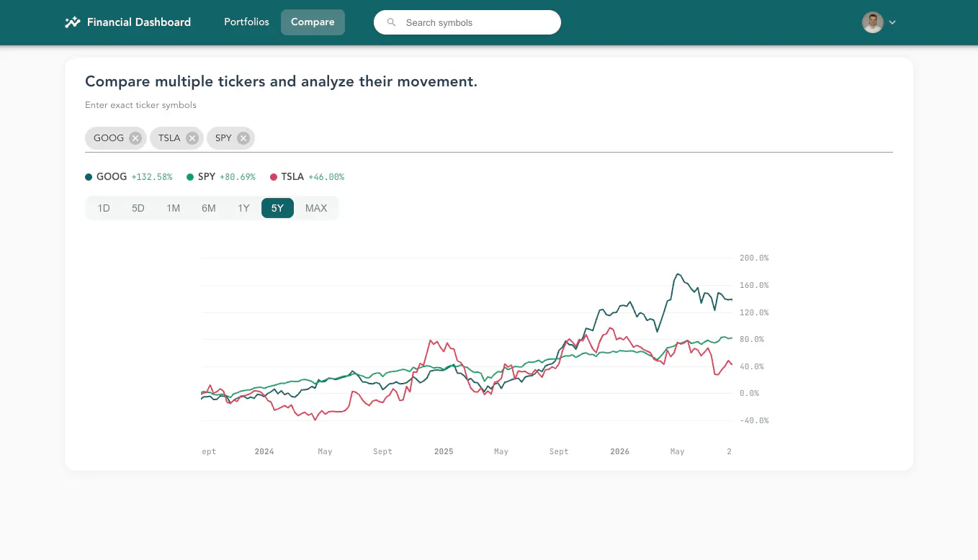Open the Portfolios page

pos(246,22)
